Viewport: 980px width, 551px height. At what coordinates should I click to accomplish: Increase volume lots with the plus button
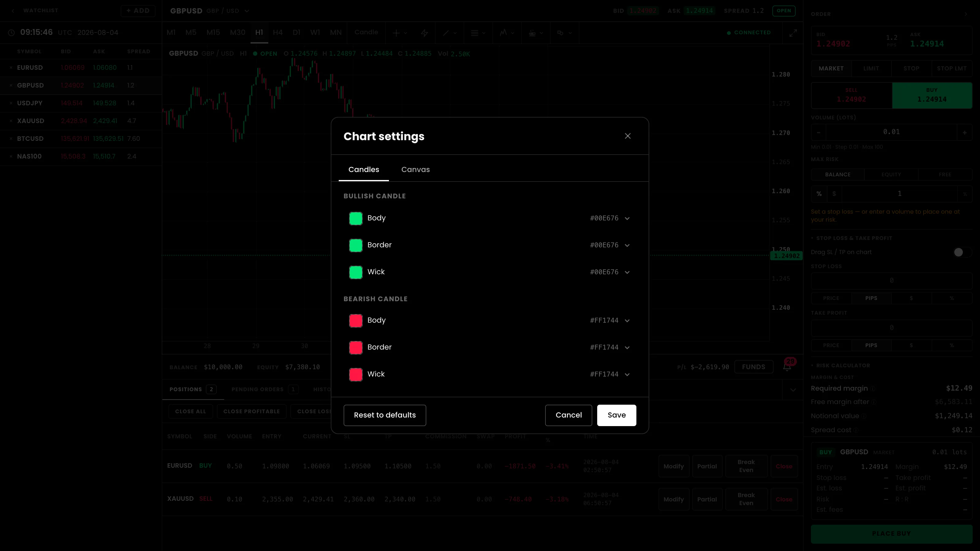[x=965, y=132]
